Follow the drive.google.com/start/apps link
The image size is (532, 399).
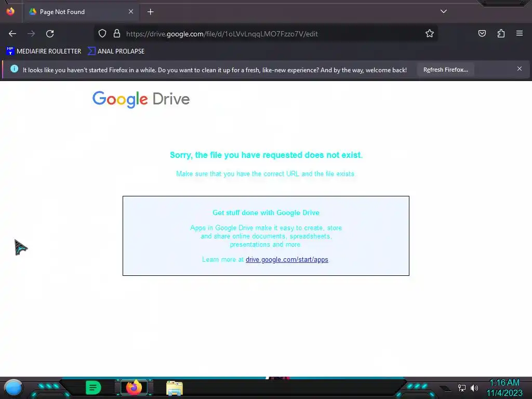pos(287,260)
